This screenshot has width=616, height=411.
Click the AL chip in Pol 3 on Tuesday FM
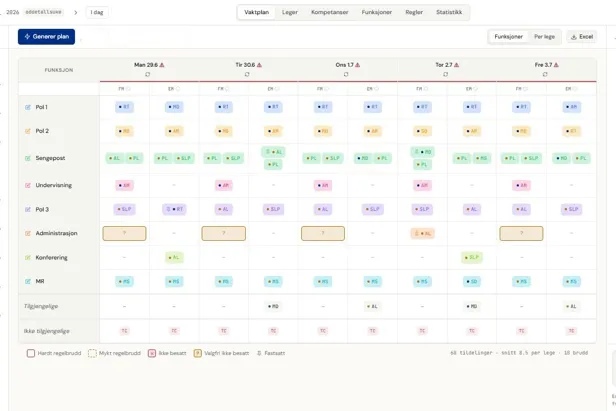(x=224, y=209)
